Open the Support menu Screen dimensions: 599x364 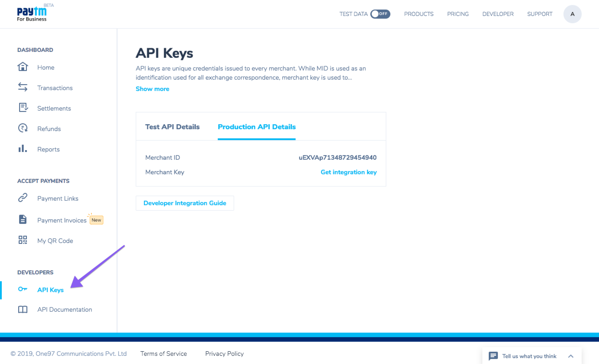tap(540, 14)
